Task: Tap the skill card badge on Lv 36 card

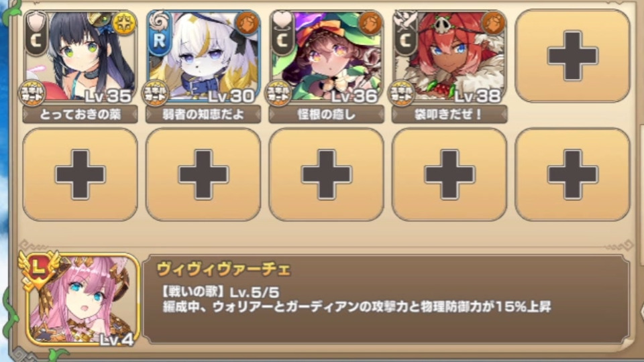Action: (x=278, y=94)
